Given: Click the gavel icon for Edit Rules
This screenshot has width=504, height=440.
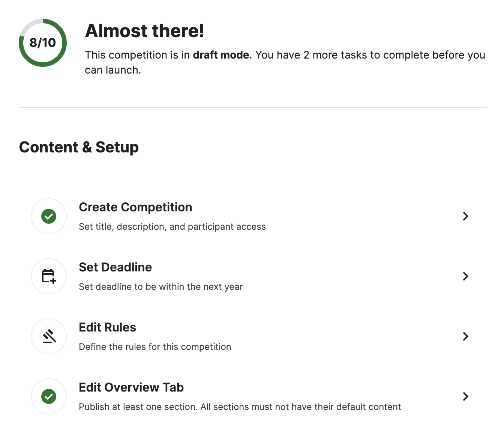Looking at the screenshot, I should click(x=49, y=336).
